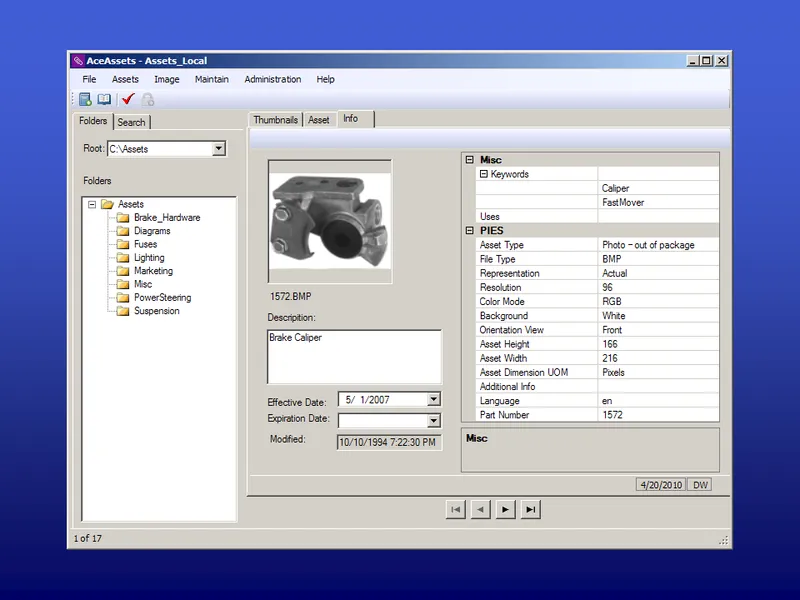The width and height of the screenshot is (800, 600).
Task: Open the Maintain menu
Action: coord(212,79)
